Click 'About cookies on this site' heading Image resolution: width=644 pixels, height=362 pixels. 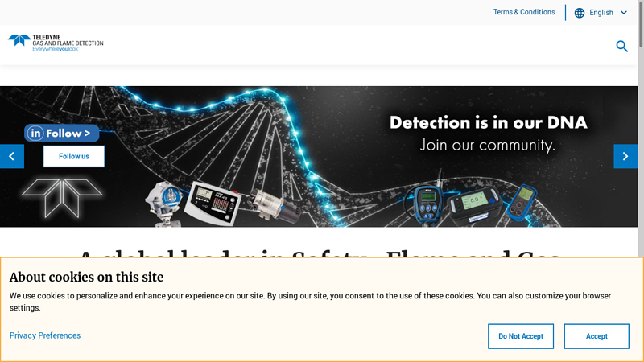(x=87, y=277)
